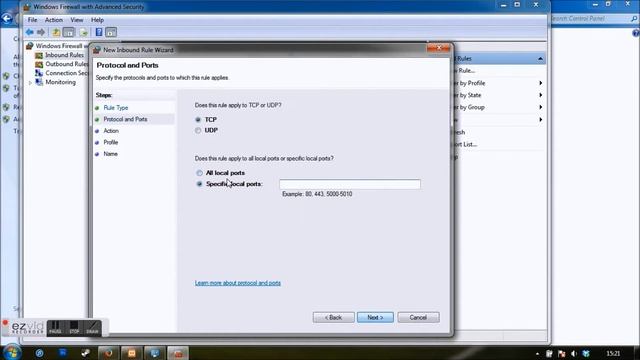Cancel the New Inbound Rule Wizard

418,318
